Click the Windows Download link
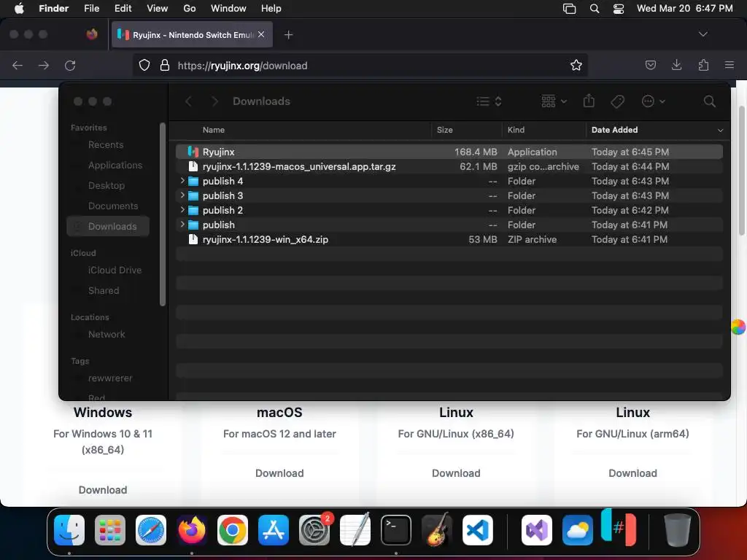 102,490
